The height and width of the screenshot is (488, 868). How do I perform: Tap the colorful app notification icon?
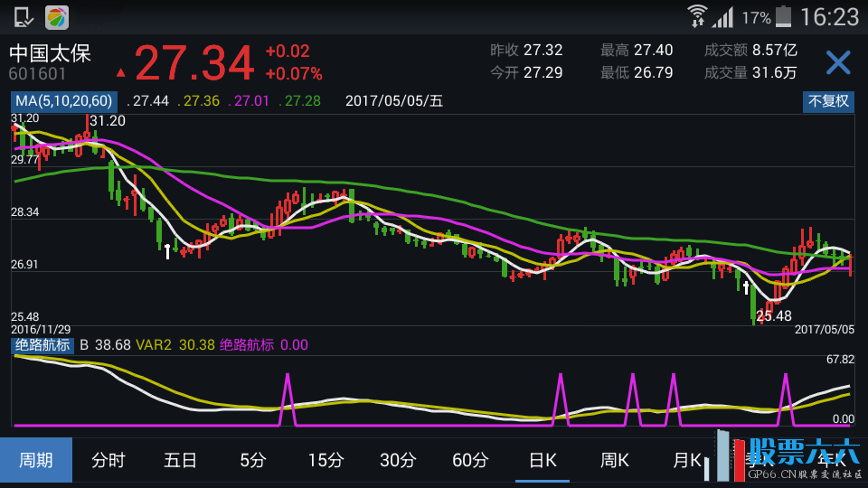click(56, 18)
